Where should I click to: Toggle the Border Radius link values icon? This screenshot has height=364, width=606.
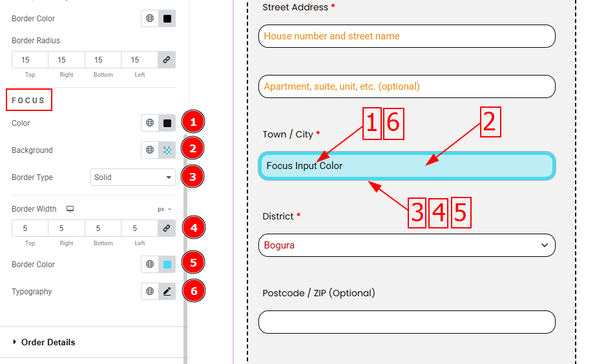[167, 60]
